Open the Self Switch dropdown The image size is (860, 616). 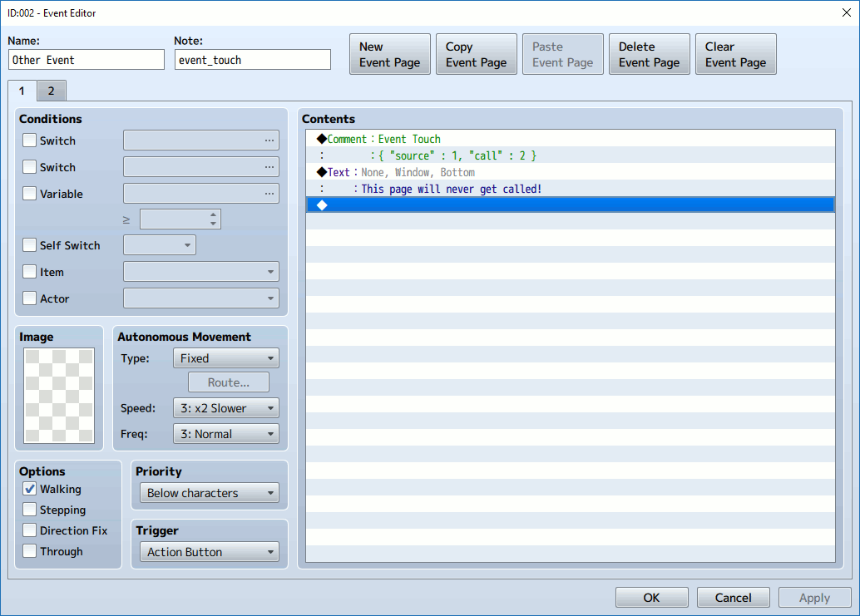coord(160,245)
